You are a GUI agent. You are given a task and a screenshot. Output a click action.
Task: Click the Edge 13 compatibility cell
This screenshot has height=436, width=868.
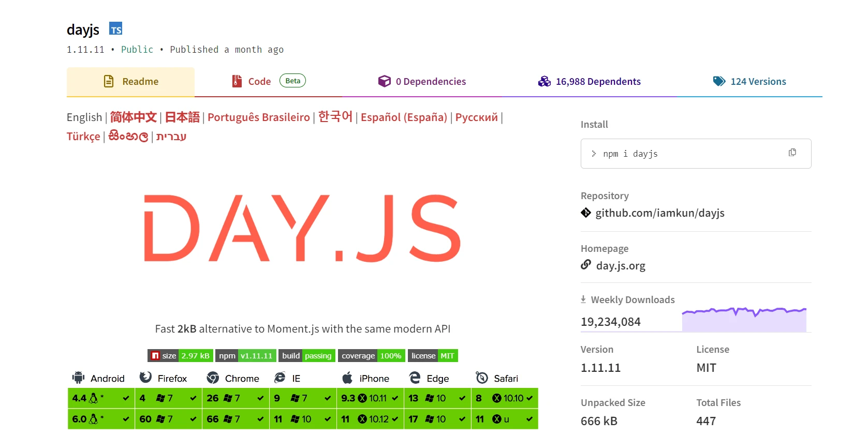tap(437, 398)
